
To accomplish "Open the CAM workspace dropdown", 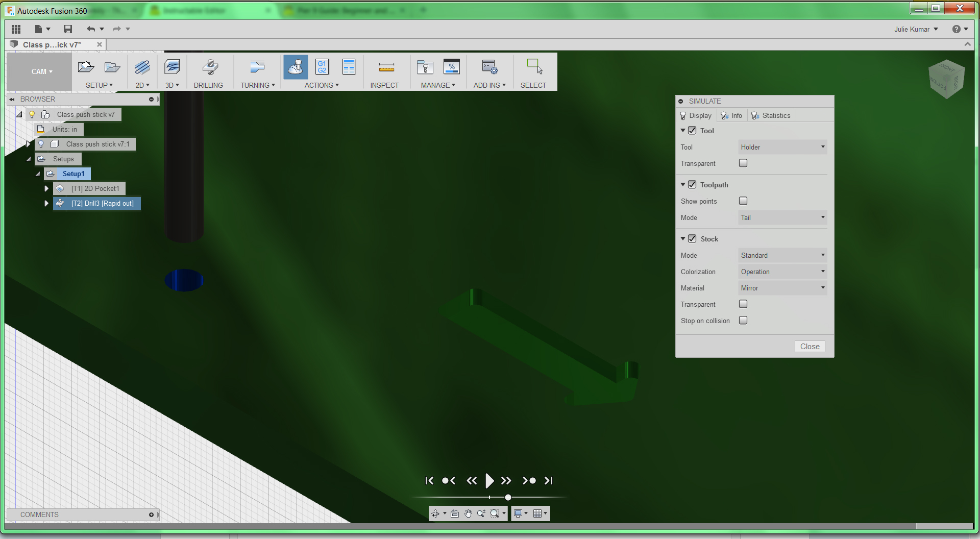I will 42,71.
